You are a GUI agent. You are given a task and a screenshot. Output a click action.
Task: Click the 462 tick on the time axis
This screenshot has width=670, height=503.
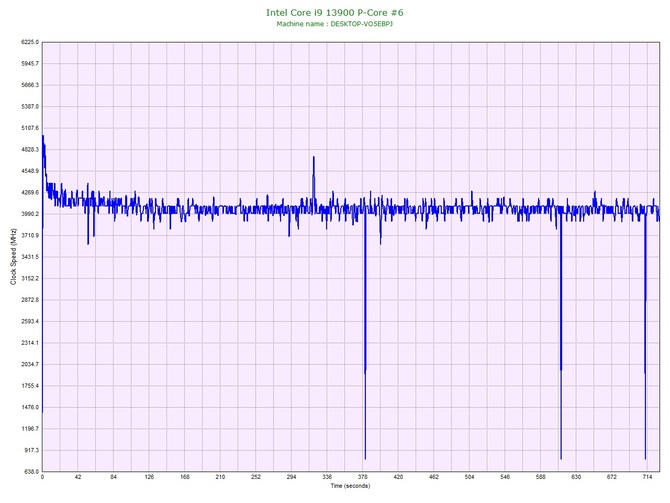click(x=434, y=477)
